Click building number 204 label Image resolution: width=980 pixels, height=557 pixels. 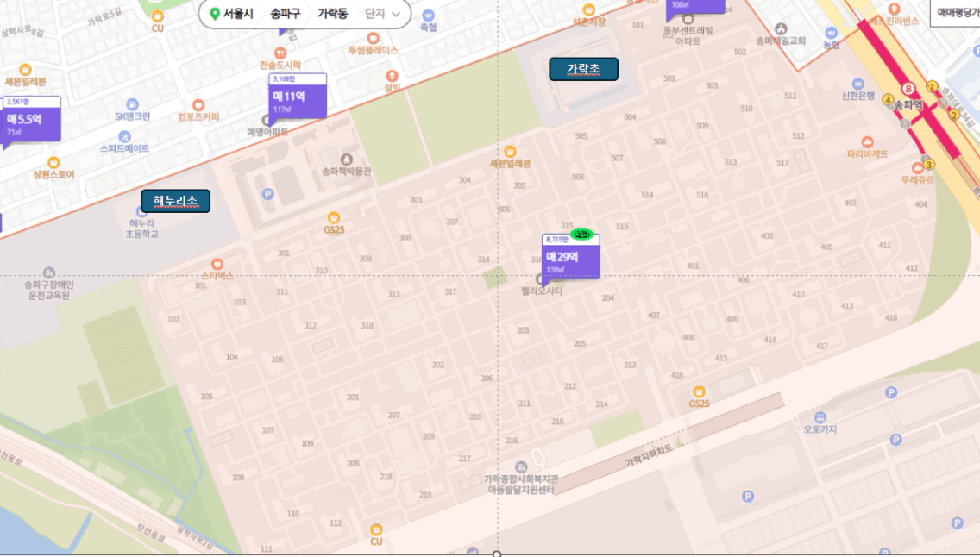607,297
